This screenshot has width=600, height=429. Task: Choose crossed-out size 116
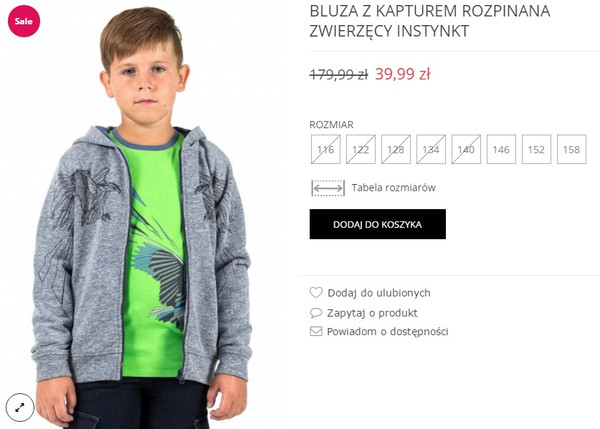coord(326,149)
